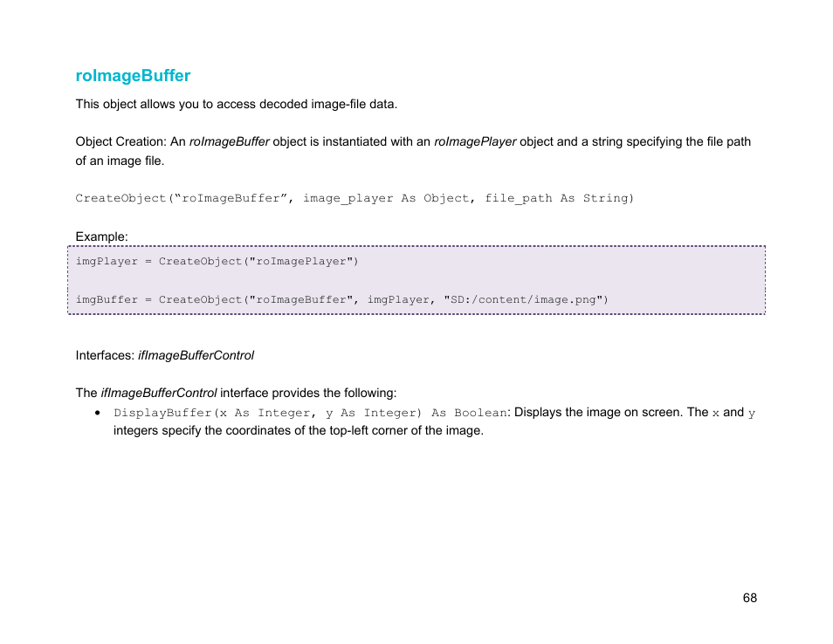Select the CreateObject code line
The width and height of the screenshot is (833, 644).
[x=353, y=198]
